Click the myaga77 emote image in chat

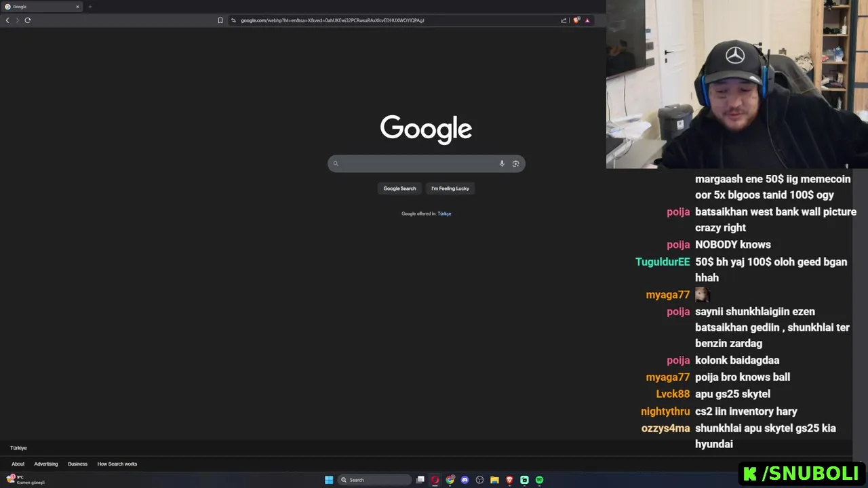pos(702,294)
